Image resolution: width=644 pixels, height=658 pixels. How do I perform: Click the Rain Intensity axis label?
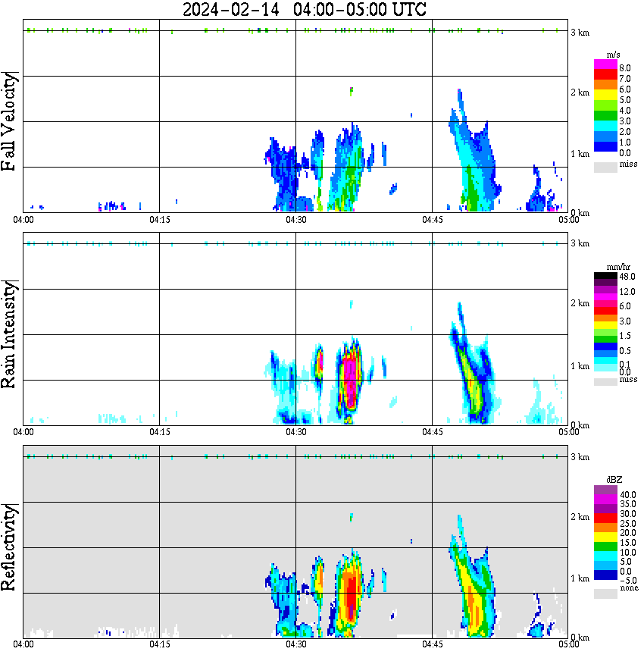(8, 334)
